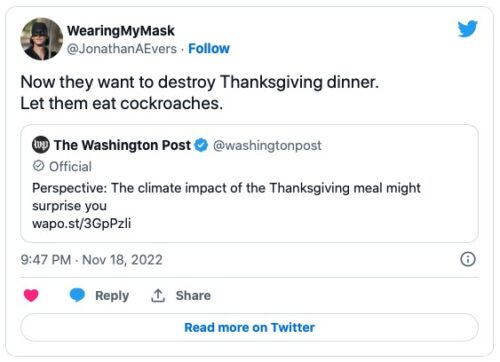Click the Washington Post logo avatar
The width and height of the screenshot is (500, 362).
(41, 145)
